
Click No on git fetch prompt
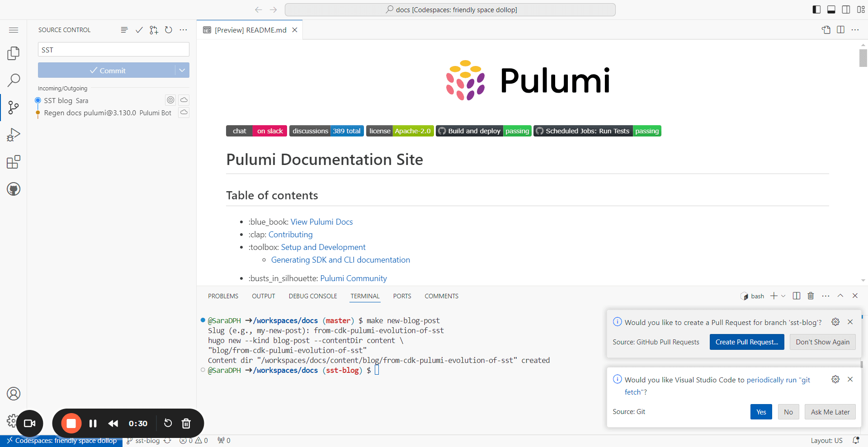(x=788, y=412)
